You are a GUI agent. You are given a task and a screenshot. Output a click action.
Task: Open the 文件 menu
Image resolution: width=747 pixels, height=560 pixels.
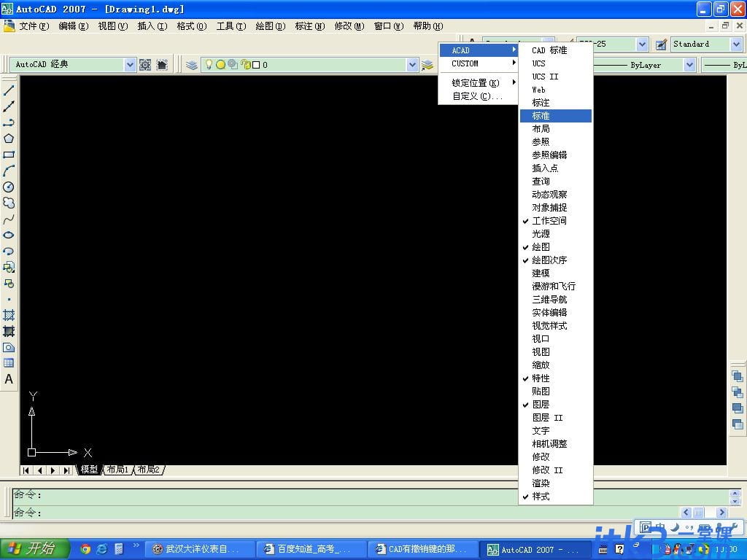pos(34,26)
